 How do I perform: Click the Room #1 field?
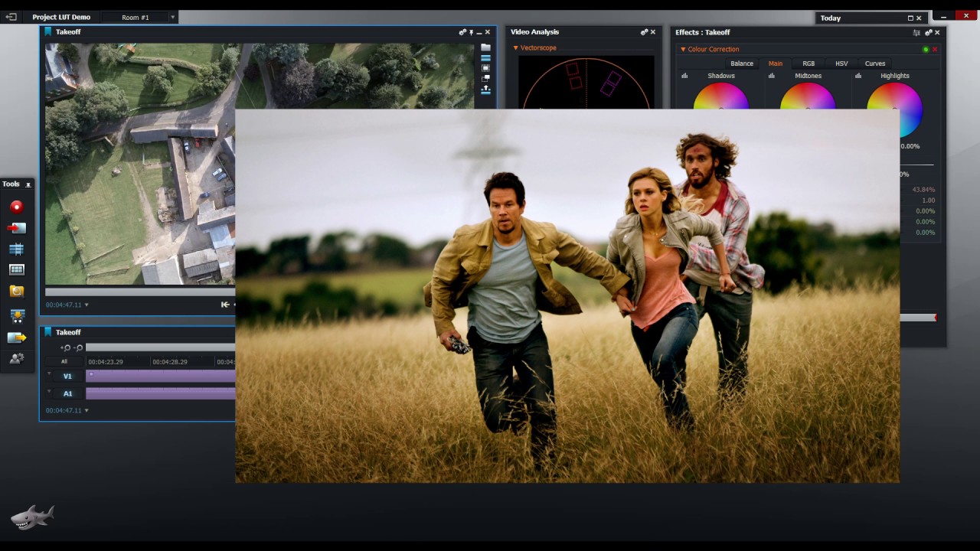pos(134,17)
